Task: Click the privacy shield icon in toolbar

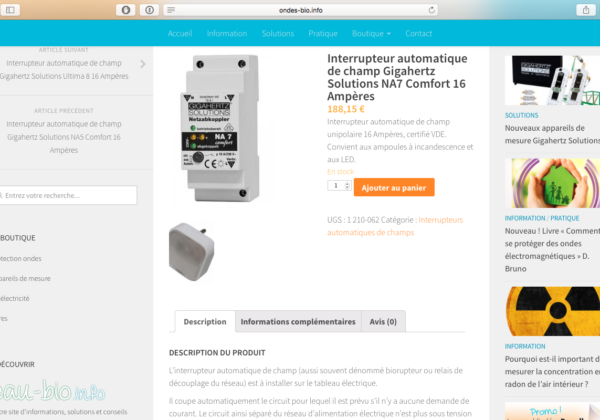Action: pos(126,10)
